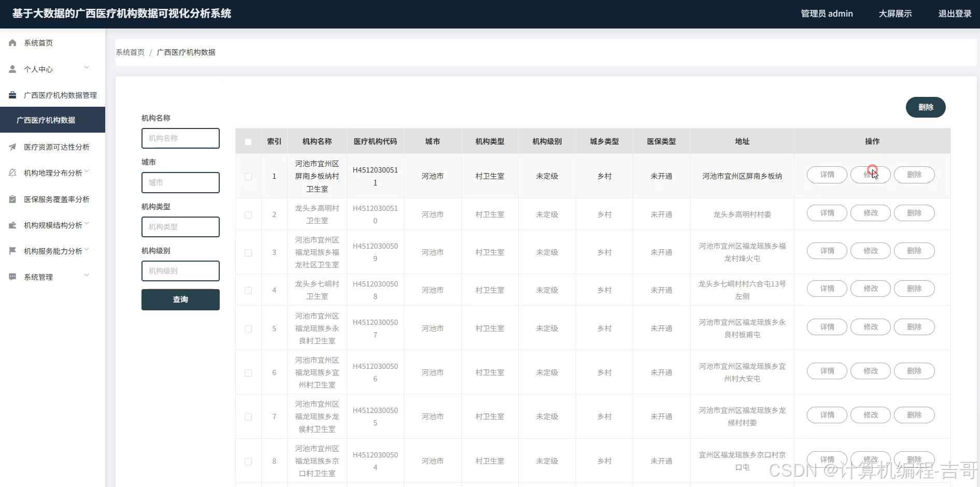Check the checkbox for row 4
The height and width of the screenshot is (487, 980).
pos(248,291)
